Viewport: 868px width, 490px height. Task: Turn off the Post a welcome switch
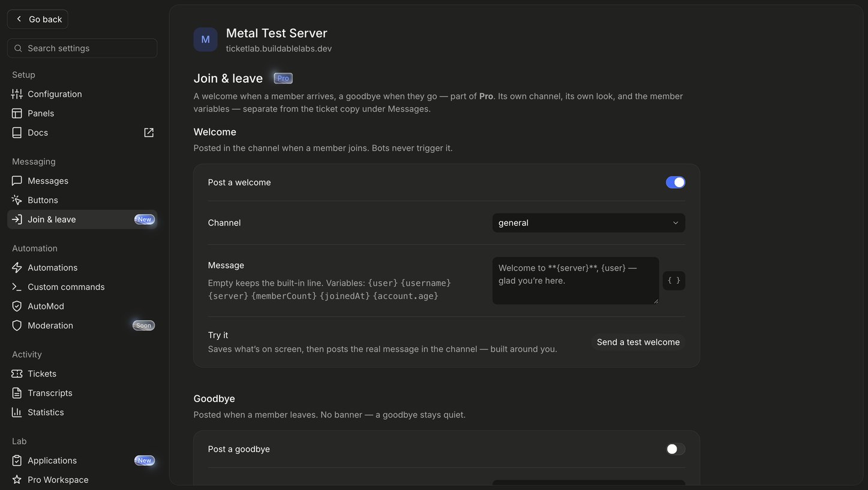[675, 182]
